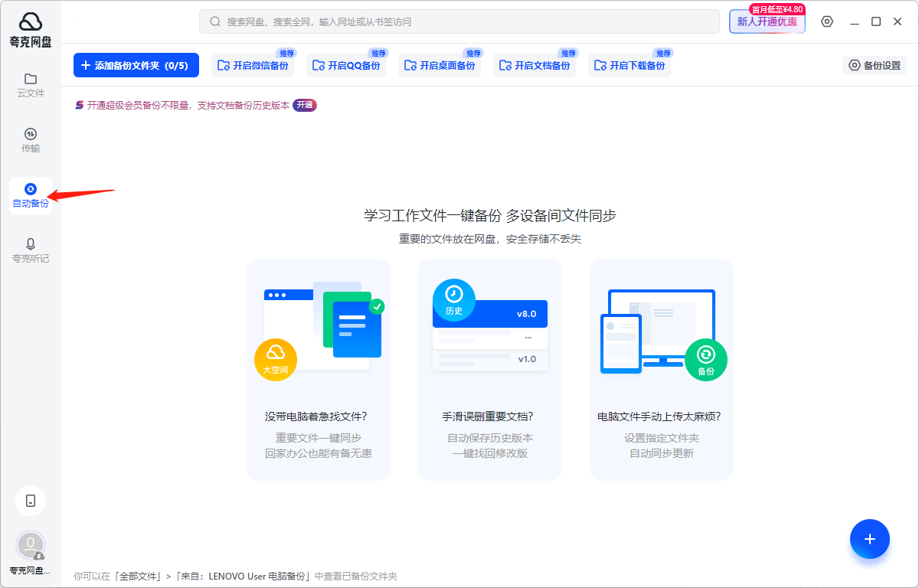
Task: Click the mobile device icon in sidebar
Action: click(x=31, y=501)
